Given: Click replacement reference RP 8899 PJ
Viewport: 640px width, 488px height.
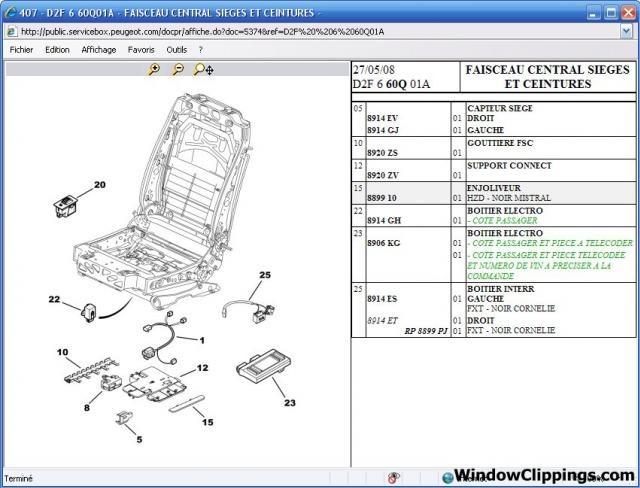Looking at the screenshot, I should 426,330.
